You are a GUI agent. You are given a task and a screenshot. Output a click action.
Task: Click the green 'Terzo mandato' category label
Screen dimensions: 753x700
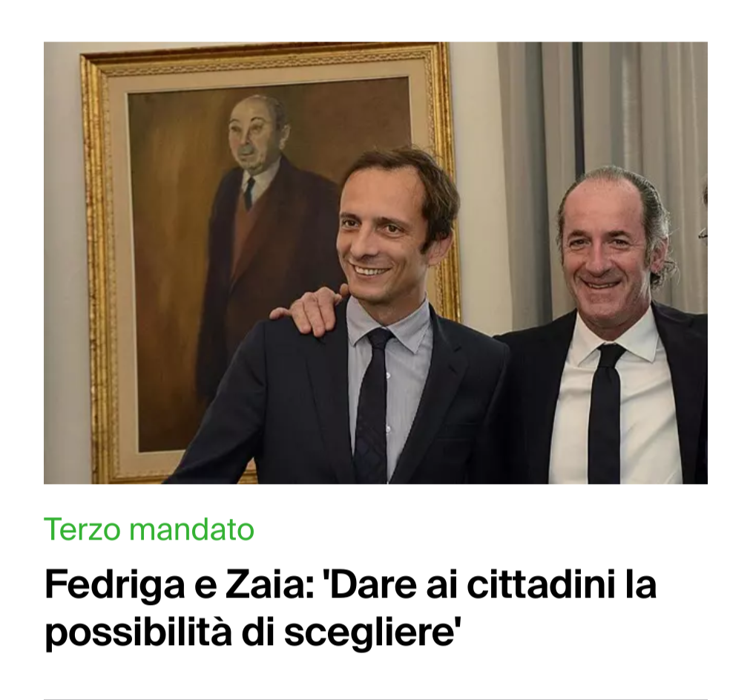click(x=149, y=529)
